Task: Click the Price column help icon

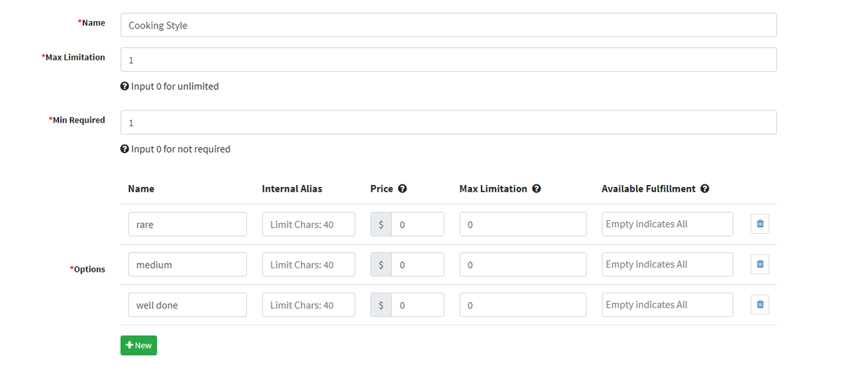Action: (402, 189)
